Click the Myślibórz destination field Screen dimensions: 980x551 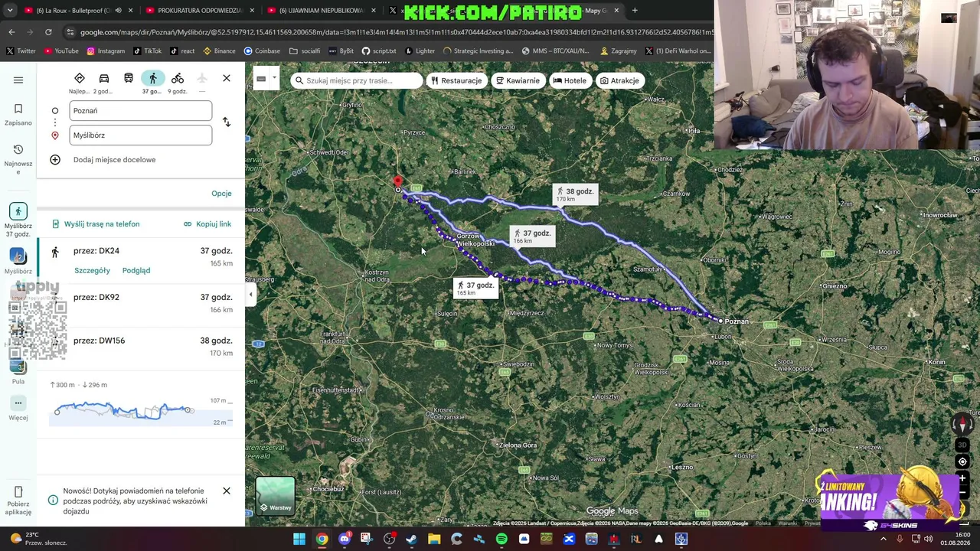click(x=141, y=135)
